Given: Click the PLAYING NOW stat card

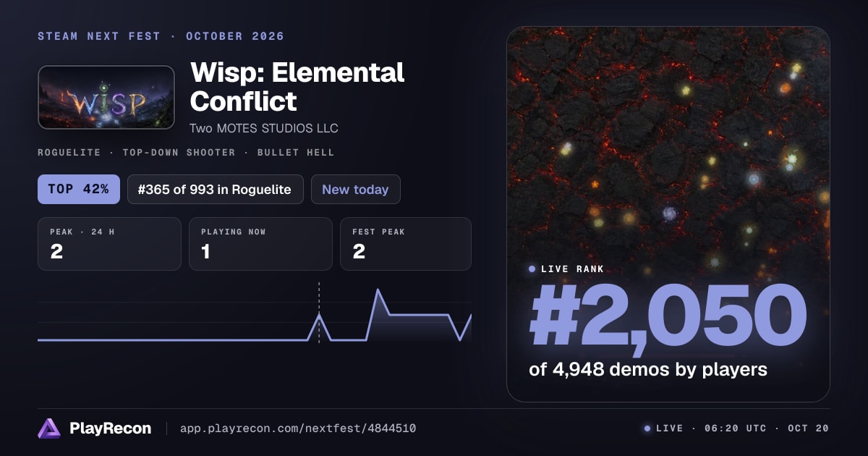Looking at the screenshot, I should pyautogui.click(x=260, y=244).
